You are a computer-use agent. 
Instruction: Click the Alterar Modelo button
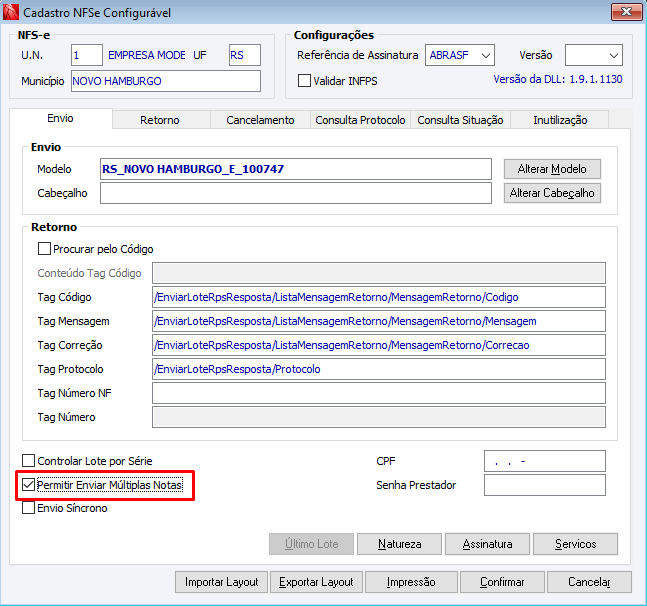pos(552,169)
